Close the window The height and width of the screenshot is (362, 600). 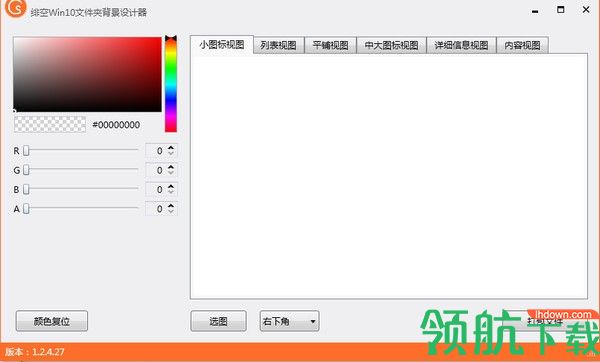click(586, 10)
